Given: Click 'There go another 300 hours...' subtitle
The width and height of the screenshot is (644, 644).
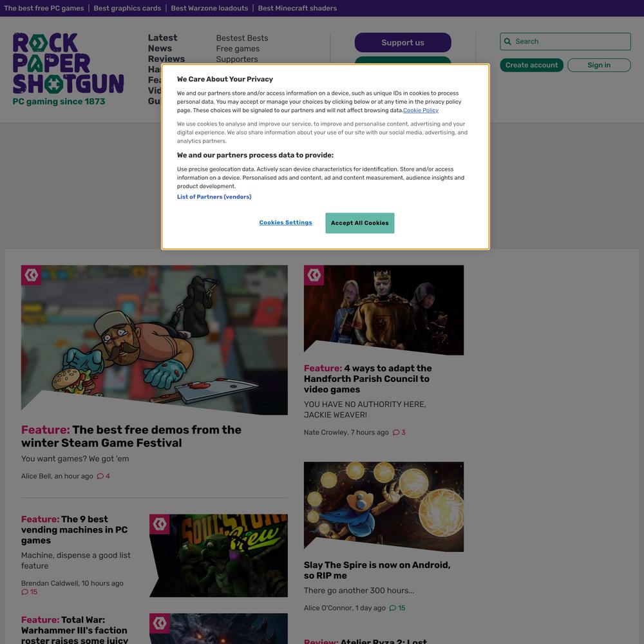Looking at the screenshot, I should coord(359,591).
